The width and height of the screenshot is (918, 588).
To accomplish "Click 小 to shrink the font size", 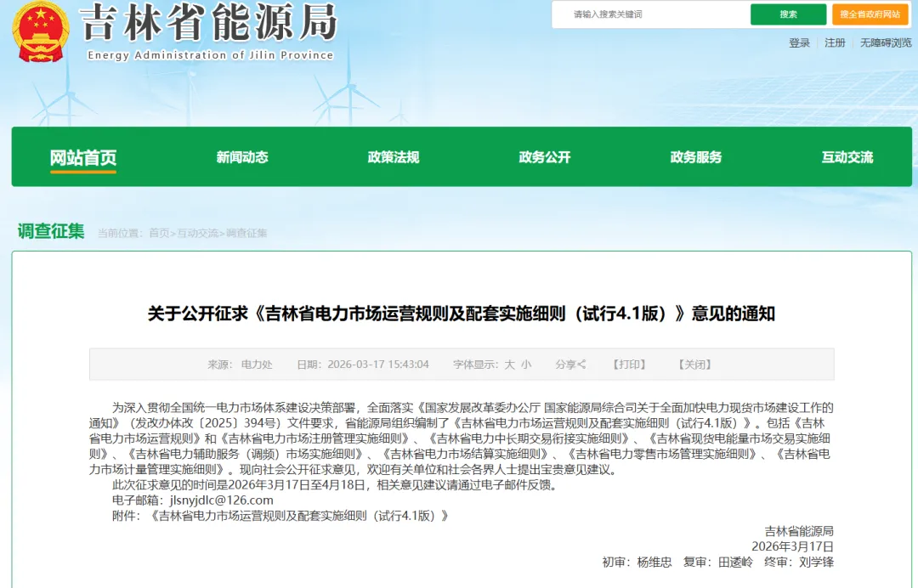I will point(528,364).
